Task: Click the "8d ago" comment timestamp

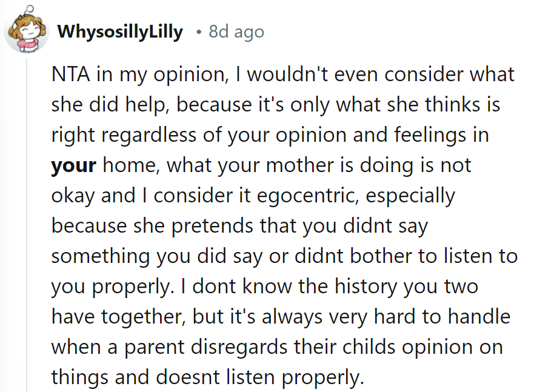Action: pos(236,33)
